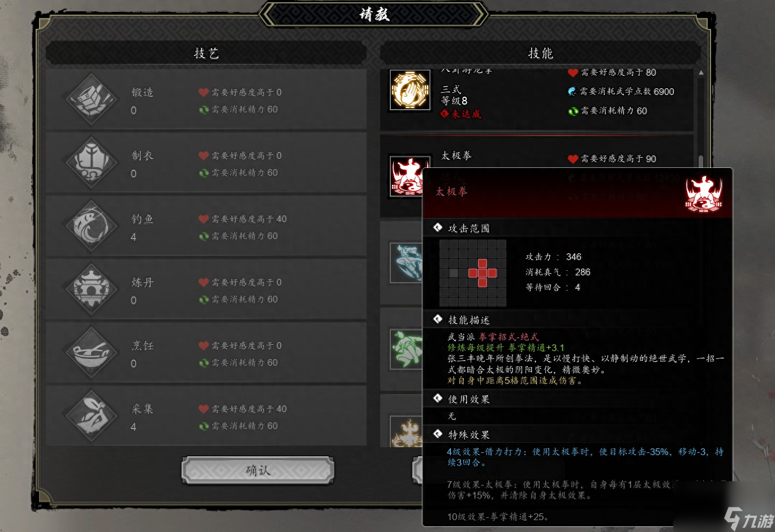Click the skill list scrollbar thumb
Image resolution: width=775 pixels, height=532 pixels.
pyautogui.click(x=701, y=162)
